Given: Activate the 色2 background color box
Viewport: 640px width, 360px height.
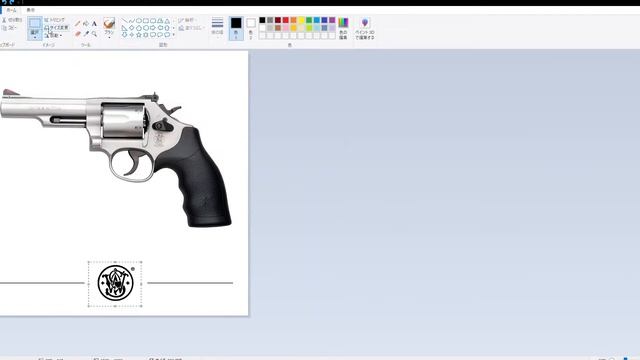Looking at the screenshot, I should coord(251,28).
